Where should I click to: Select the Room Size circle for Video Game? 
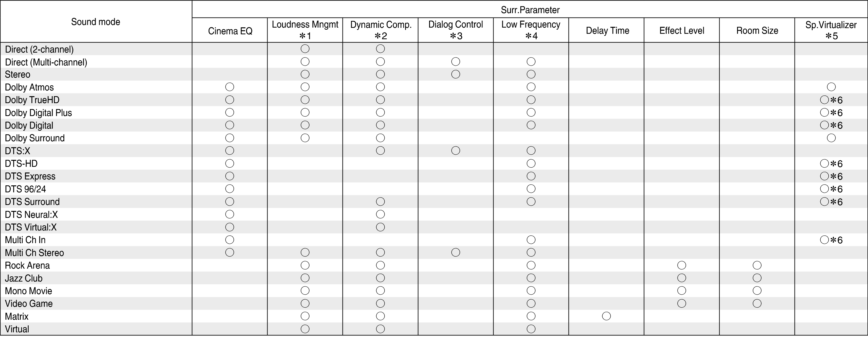pos(757,303)
